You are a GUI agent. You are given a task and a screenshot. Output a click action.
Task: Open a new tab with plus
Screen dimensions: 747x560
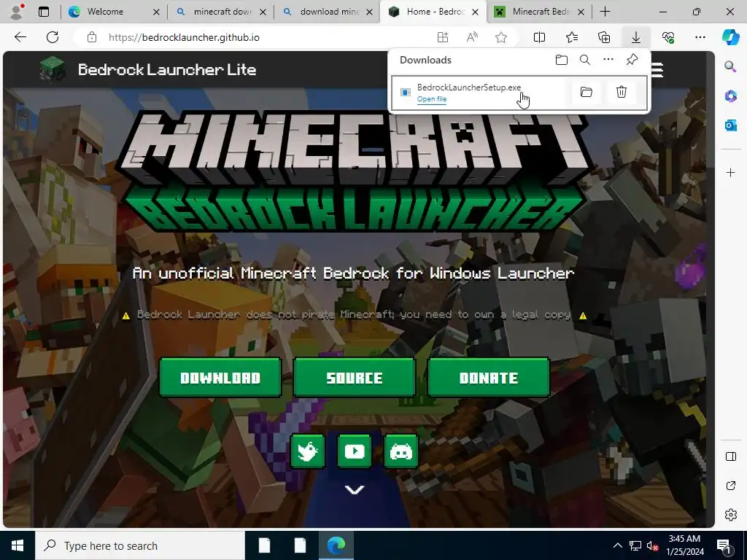605,12
